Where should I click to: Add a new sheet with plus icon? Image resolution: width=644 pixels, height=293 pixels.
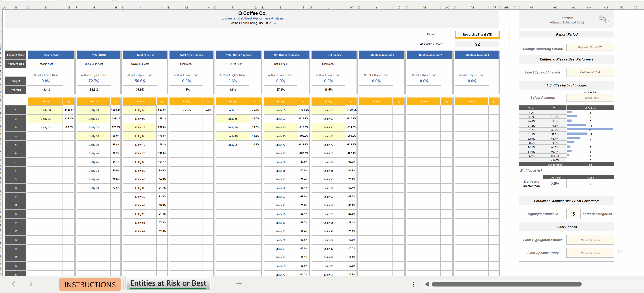239,284
